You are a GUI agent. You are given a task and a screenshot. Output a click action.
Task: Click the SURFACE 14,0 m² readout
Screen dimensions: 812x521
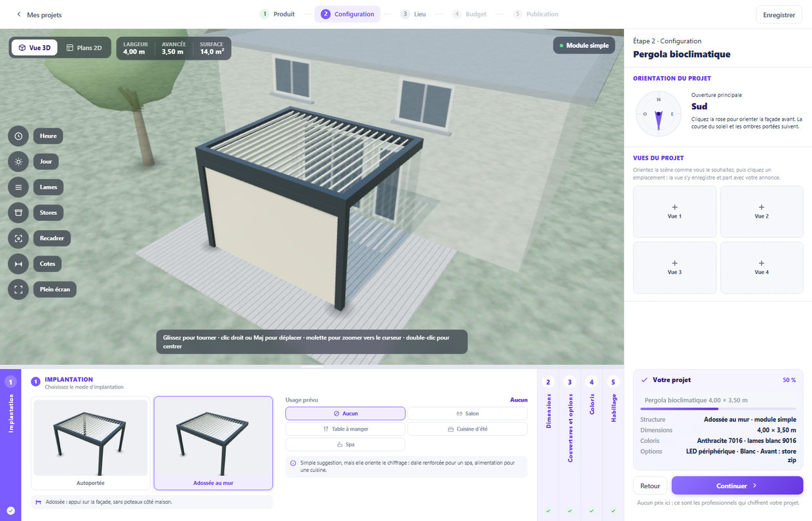point(212,48)
